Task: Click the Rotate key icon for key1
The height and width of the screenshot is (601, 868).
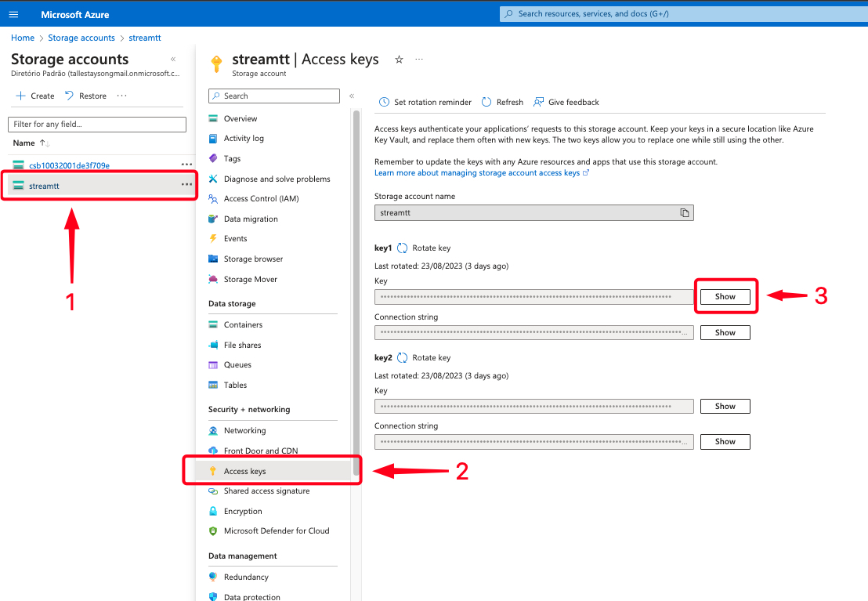Action: (402, 248)
